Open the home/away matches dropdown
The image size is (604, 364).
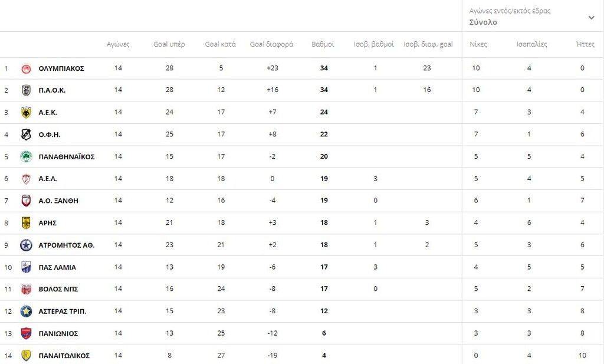pyautogui.click(x=531, y=17)
